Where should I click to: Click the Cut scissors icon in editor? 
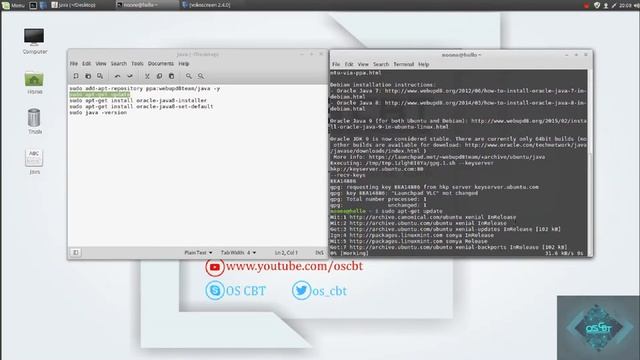click(147, 76)
